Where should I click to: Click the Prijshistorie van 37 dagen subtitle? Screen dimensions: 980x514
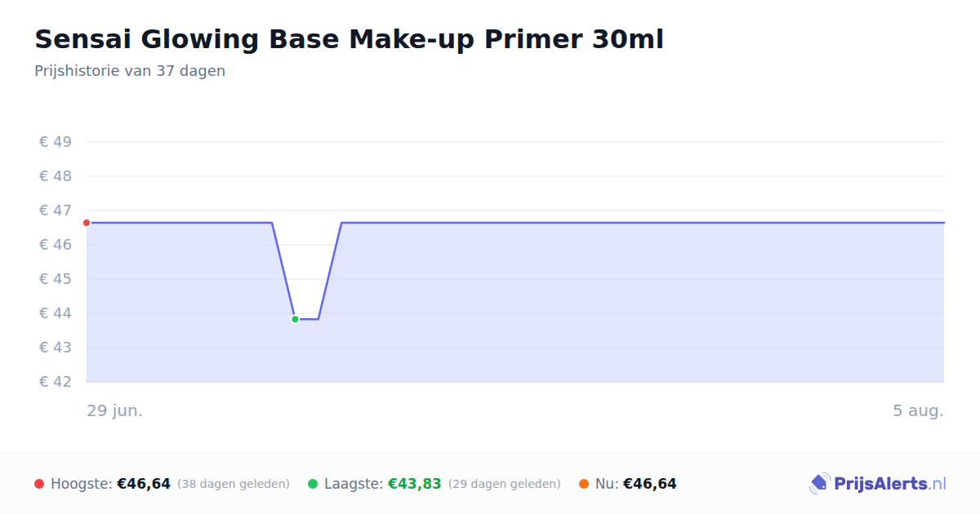[130, 71]
